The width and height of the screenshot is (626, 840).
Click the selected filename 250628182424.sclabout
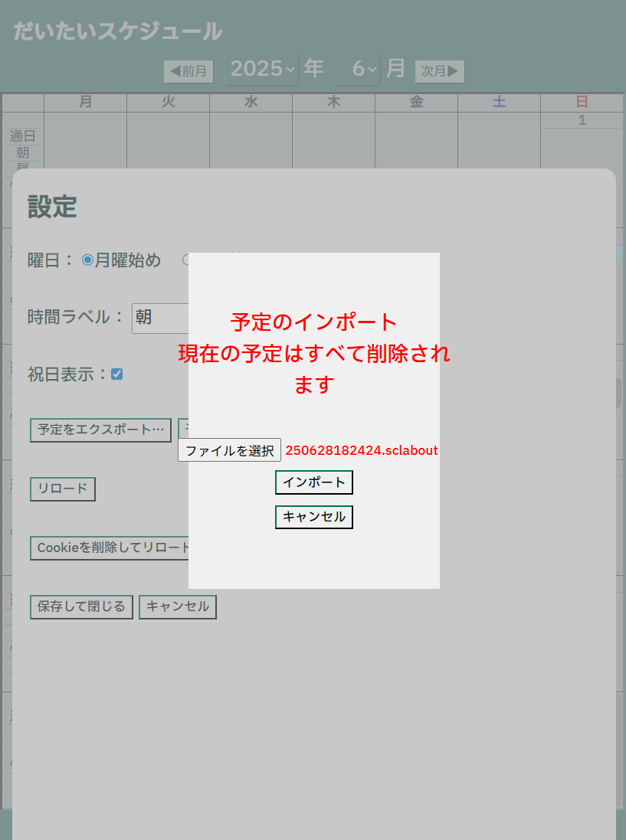tap(362, 450)
